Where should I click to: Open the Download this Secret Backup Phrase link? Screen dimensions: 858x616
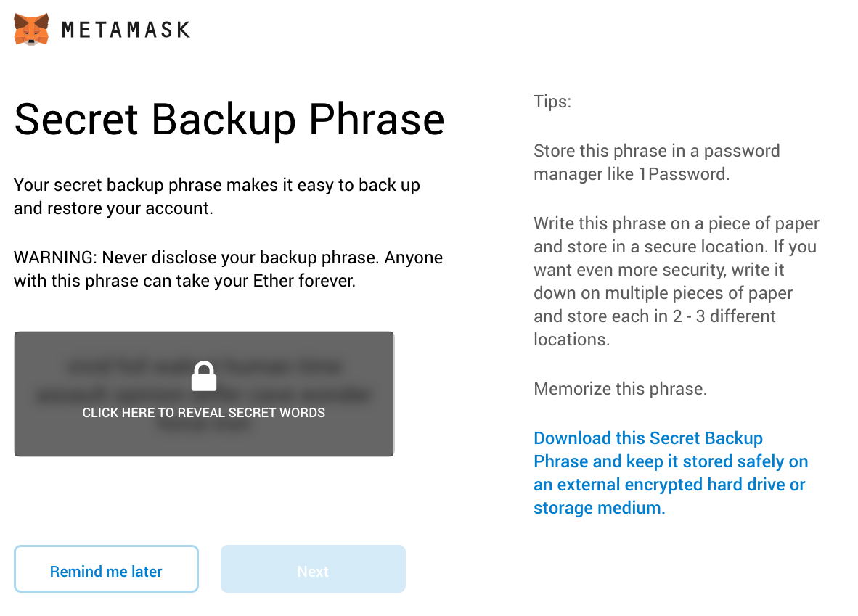[x=670, y=473]
